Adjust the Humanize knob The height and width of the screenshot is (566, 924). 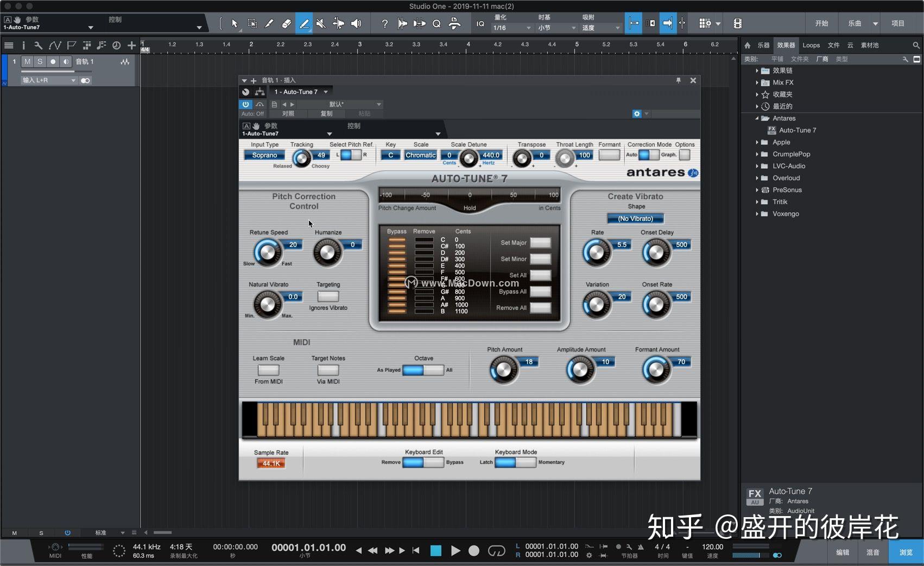(x=327, y=253)
